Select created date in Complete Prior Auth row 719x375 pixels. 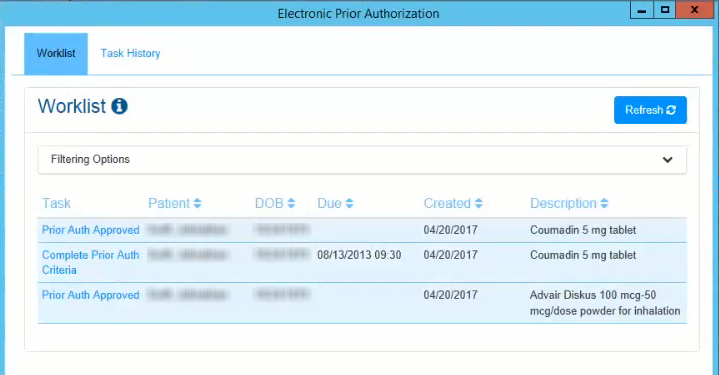point(450,255)
